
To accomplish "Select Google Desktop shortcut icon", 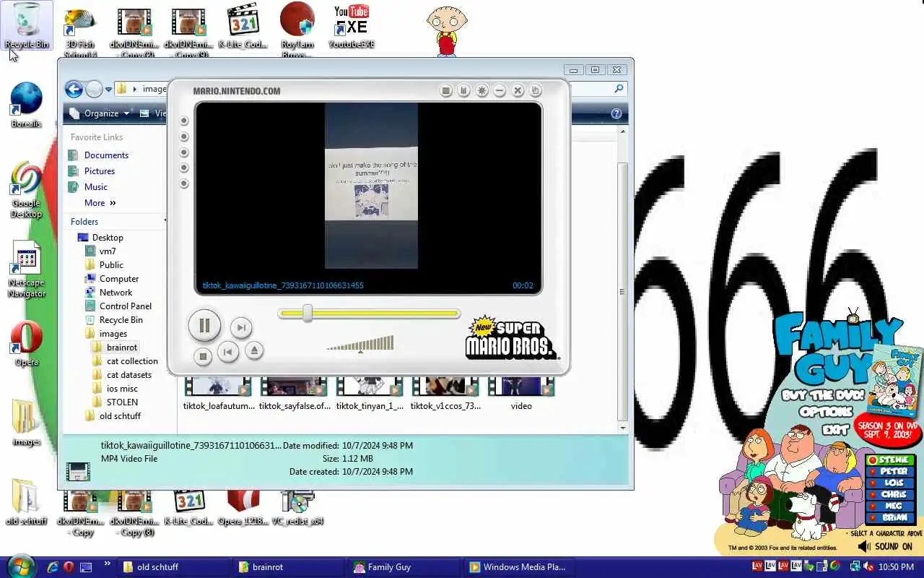I will click(26, 190).
